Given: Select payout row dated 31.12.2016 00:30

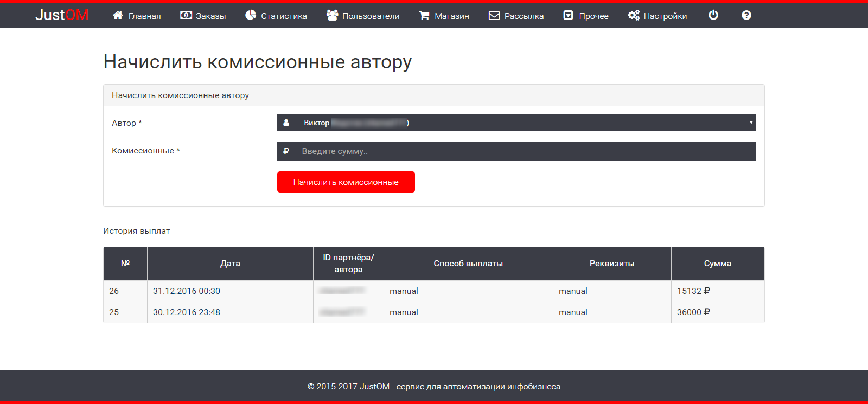Looking at the screenshot, I should coord(187,291).
